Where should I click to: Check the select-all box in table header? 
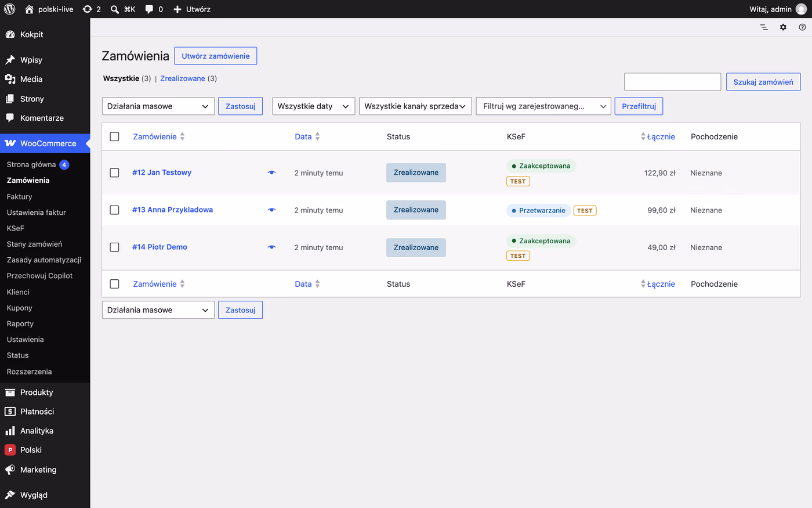point(114,136)
